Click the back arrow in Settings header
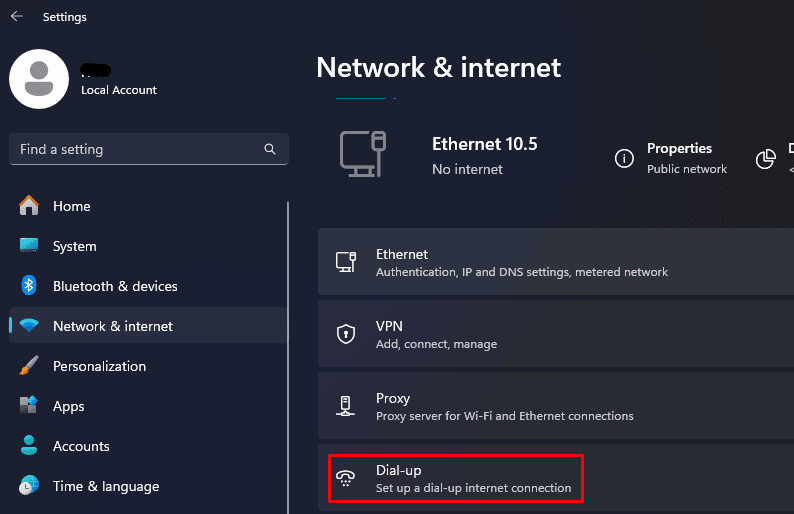794x514 pixels. click(x=16, y=17)
